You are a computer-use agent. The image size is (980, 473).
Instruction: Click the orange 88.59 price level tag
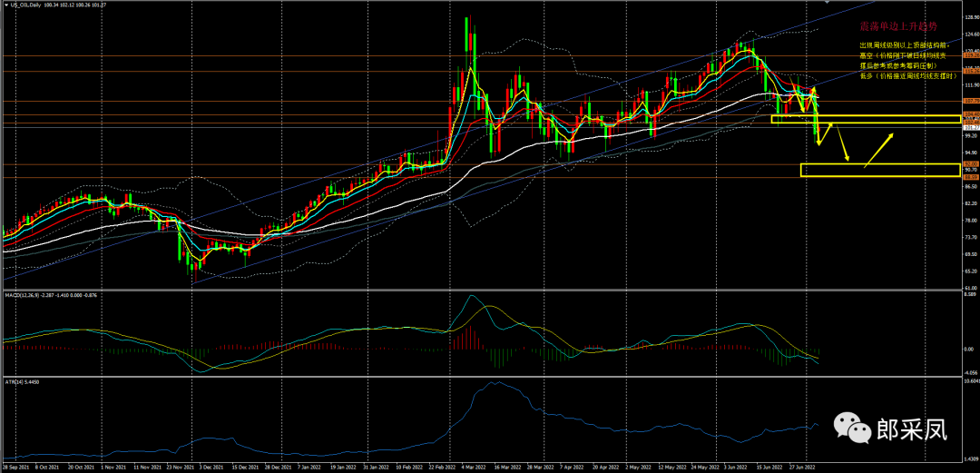pyautogui.click(x=971, y=177)
